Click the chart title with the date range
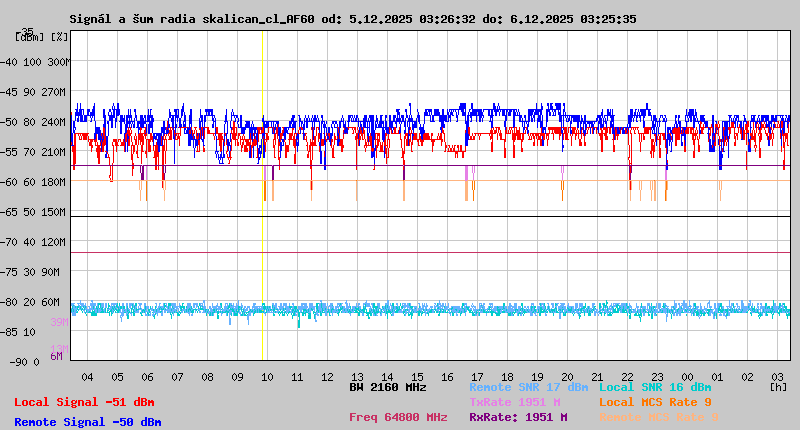 pyautogui.click(x=352, y=19)
